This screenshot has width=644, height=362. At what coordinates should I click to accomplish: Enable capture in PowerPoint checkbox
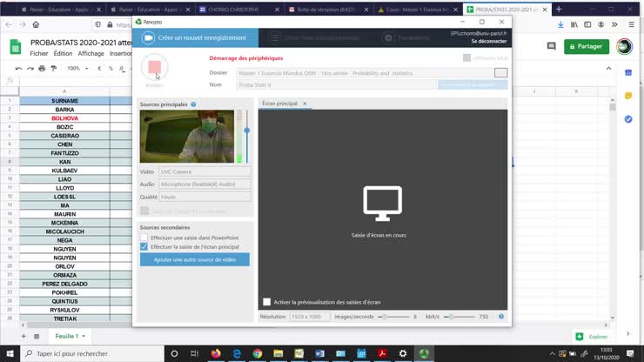(x=144, y=238)
